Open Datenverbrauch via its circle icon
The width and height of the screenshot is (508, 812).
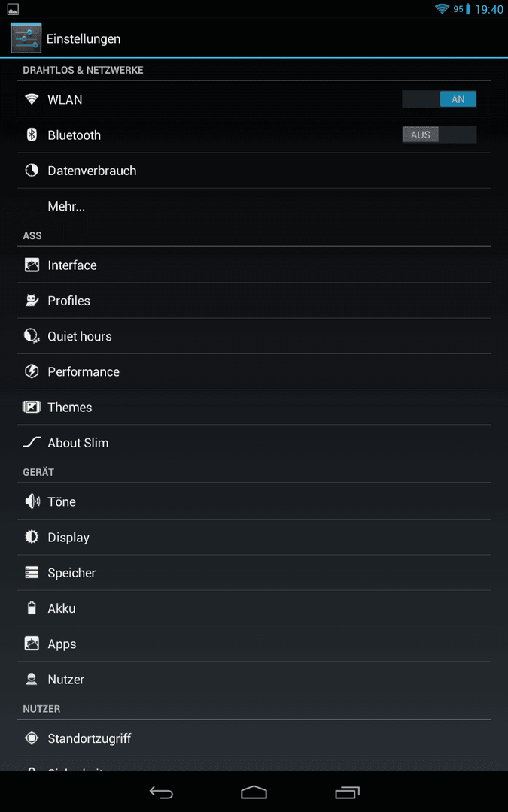[x=32, y=171]
